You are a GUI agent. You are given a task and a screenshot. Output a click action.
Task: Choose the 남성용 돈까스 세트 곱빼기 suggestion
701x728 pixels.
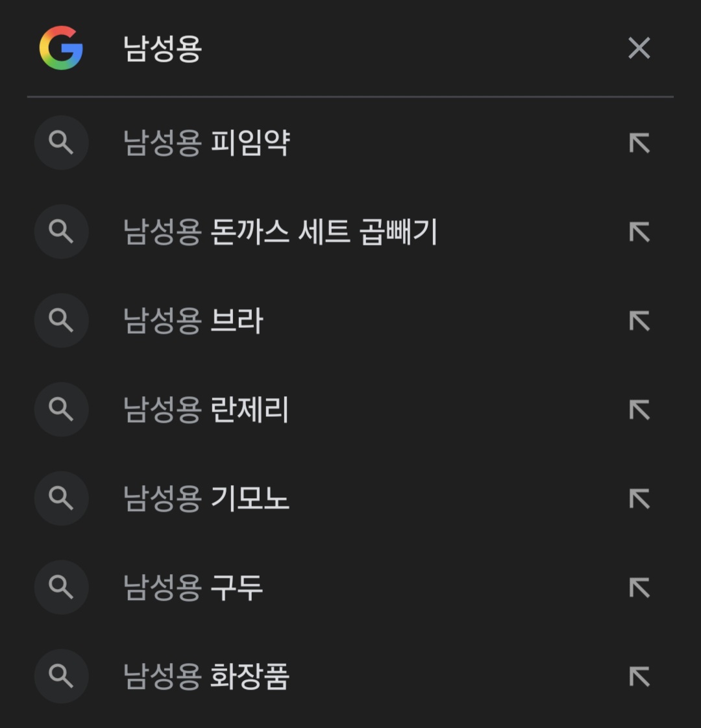tap(280, 232)
